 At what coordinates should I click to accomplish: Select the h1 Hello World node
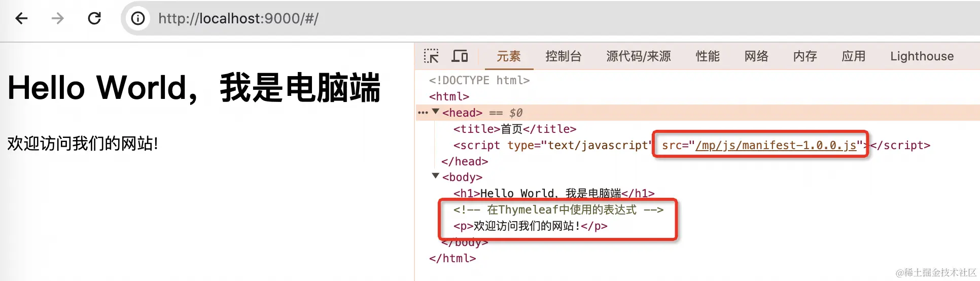tap(554, 193)
